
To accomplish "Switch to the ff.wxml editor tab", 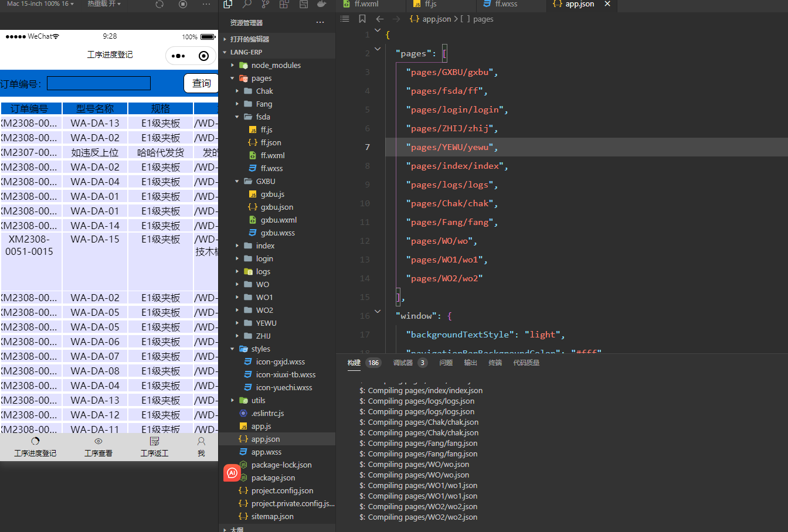I will coord(366,4).
